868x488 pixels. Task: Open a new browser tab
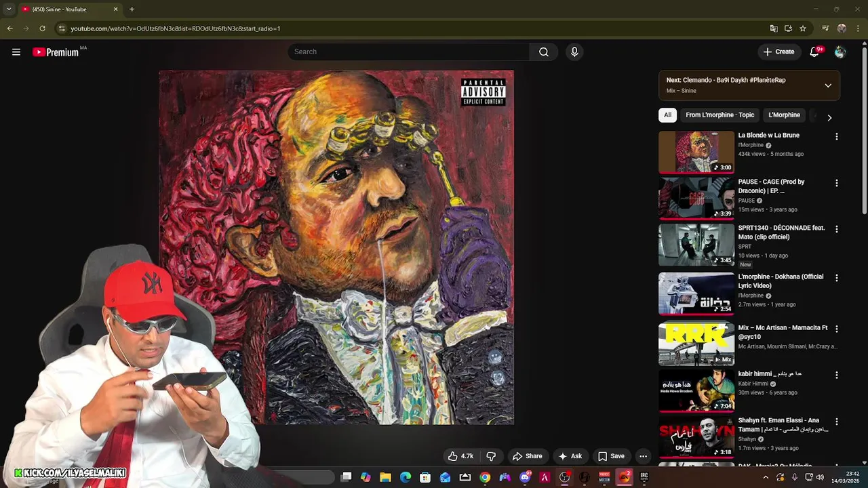(132, 9)
